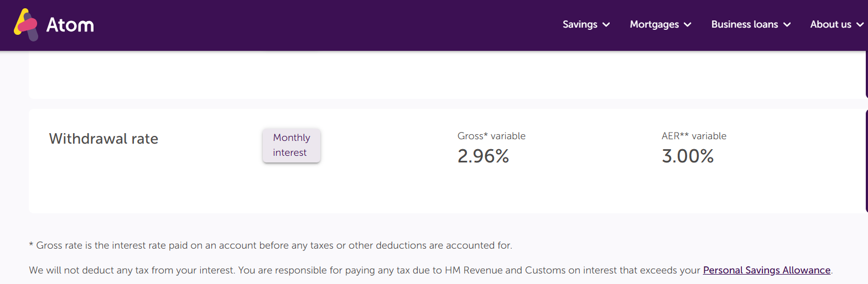Open the Mortgages menu
Image resolution: width=868 pixels, height=284 pixels.
pyautogui.click(x=654, y=24)
